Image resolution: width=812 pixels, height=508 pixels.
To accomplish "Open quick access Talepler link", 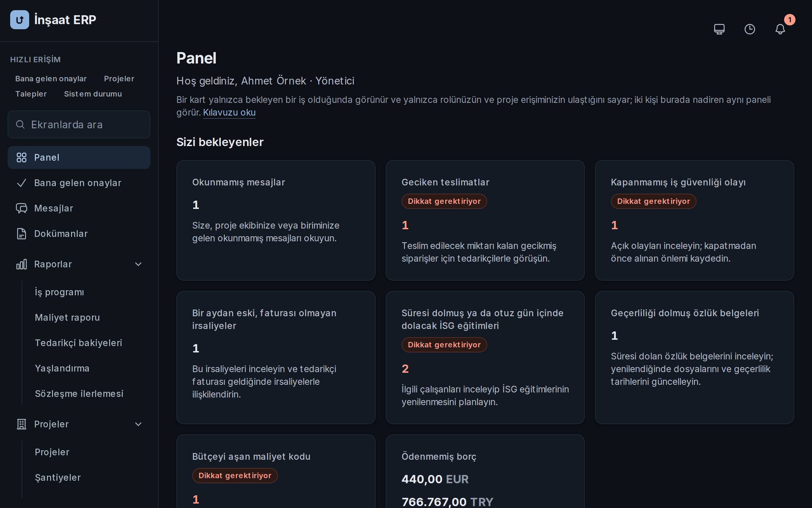I will (31, 94).
